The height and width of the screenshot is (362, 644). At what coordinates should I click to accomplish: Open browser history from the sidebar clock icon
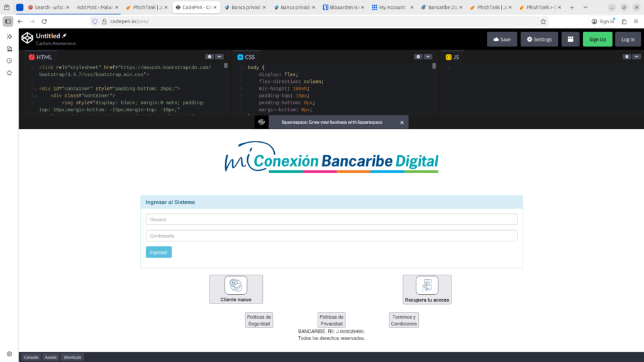[9, 61]
